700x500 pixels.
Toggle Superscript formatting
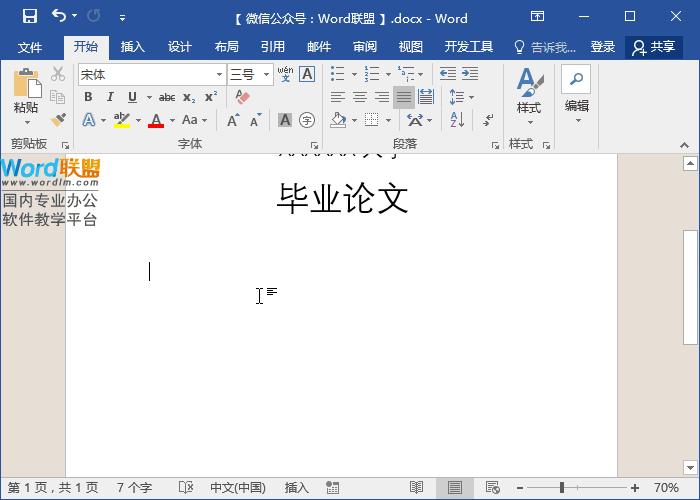211,97
